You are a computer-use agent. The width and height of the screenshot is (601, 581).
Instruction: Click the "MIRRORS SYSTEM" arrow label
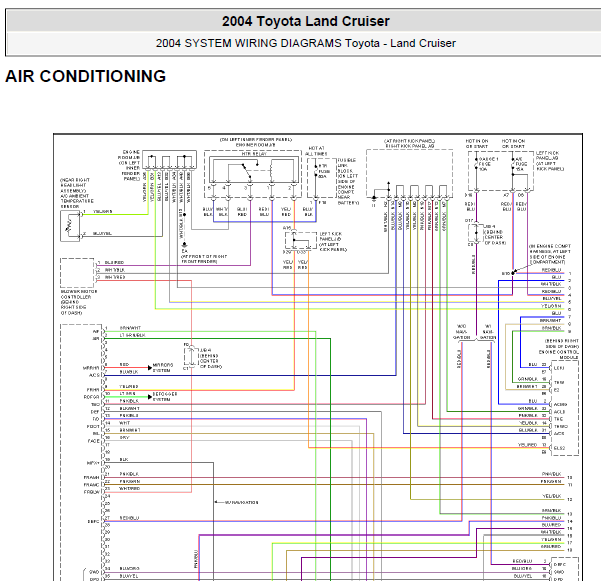(x=163, y=368)
